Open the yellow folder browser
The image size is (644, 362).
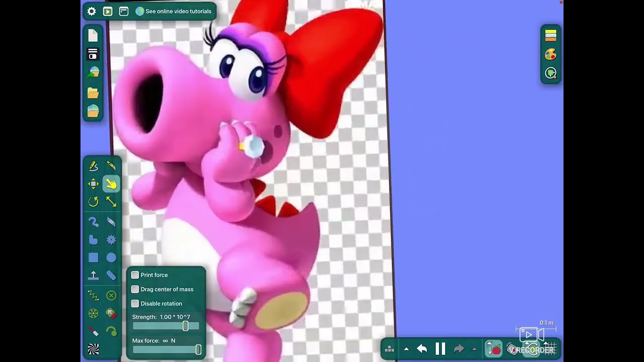(x=93, y=93)
